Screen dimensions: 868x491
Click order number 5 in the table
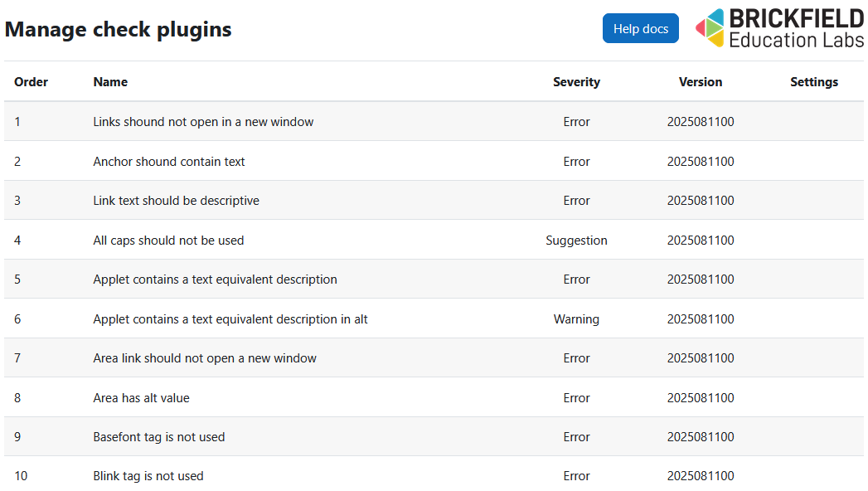17,280
